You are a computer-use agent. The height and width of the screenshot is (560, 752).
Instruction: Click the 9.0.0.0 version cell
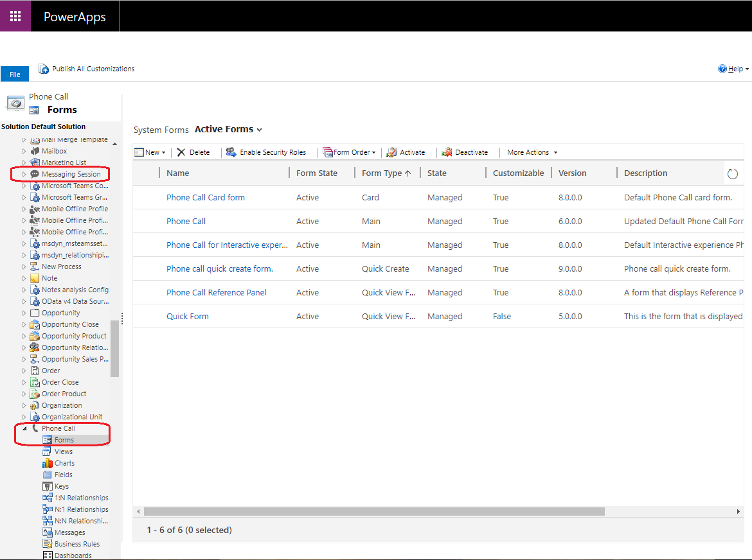point(569,268)
